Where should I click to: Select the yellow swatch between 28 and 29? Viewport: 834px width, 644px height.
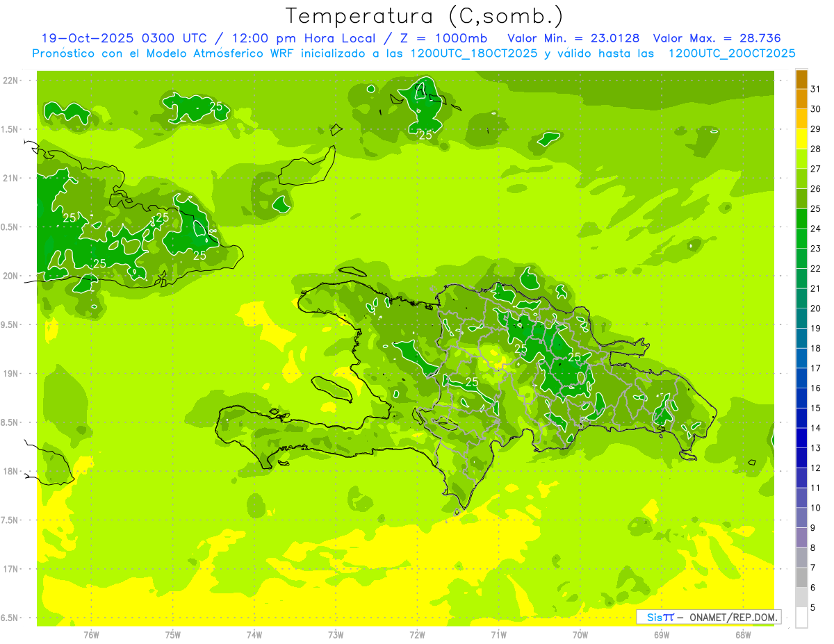pyautogui.click(x=801, y=139)
